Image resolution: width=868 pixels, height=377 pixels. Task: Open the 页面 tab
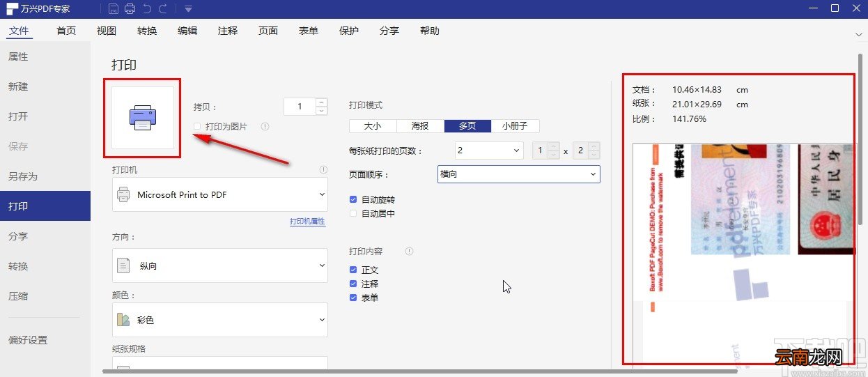pos(268,31)
